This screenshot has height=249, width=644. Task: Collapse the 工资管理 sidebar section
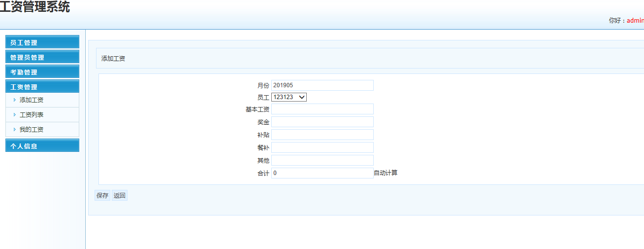pyautogui.click(x=42, y=87)
